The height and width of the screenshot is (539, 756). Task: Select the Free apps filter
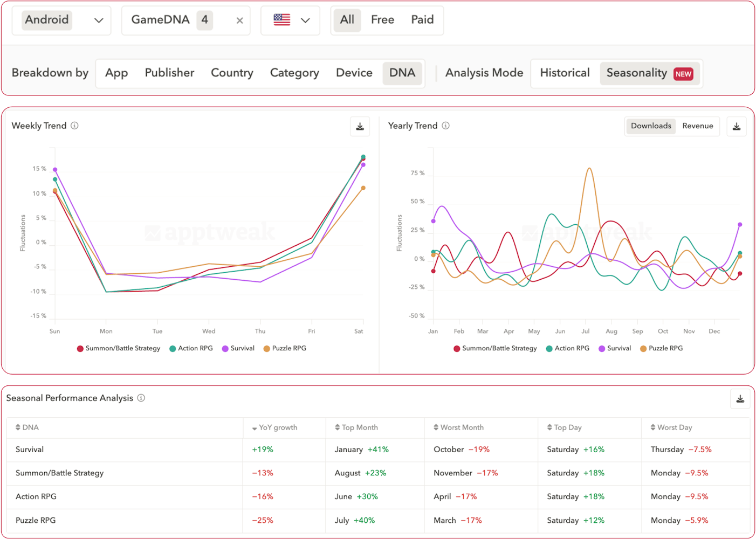382,19
